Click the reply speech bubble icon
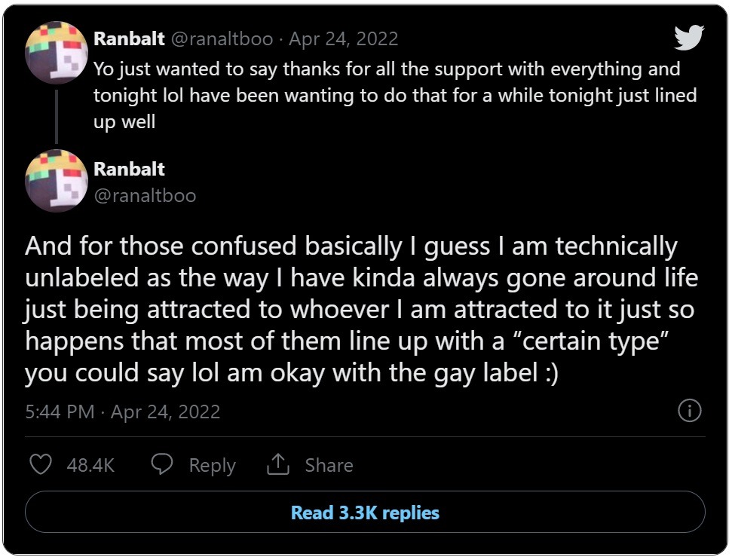732x560 pixels. tap(162, 464)
